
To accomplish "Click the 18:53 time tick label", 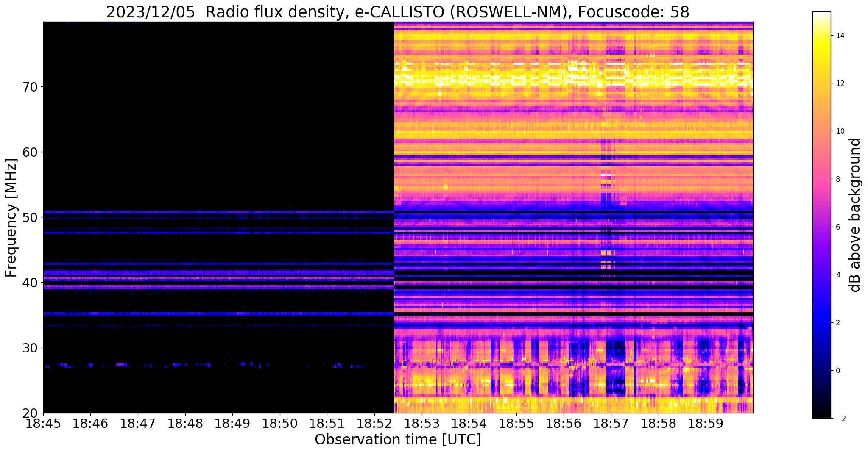I will (421, 424).
